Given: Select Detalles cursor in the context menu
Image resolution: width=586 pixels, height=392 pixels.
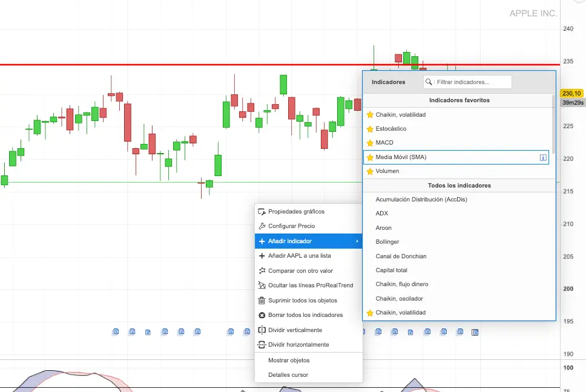Looking at the screenshot, I should (288, 375).
